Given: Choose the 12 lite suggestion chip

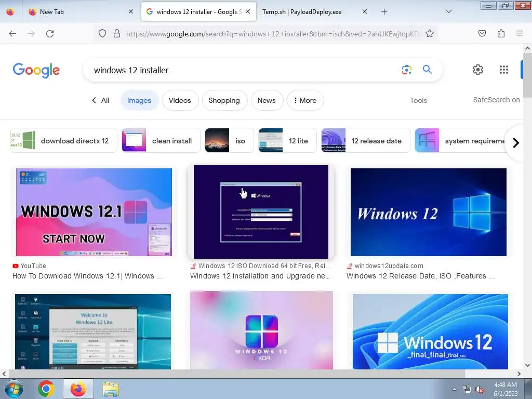Looking at the screenshot, I should point(287,140).
